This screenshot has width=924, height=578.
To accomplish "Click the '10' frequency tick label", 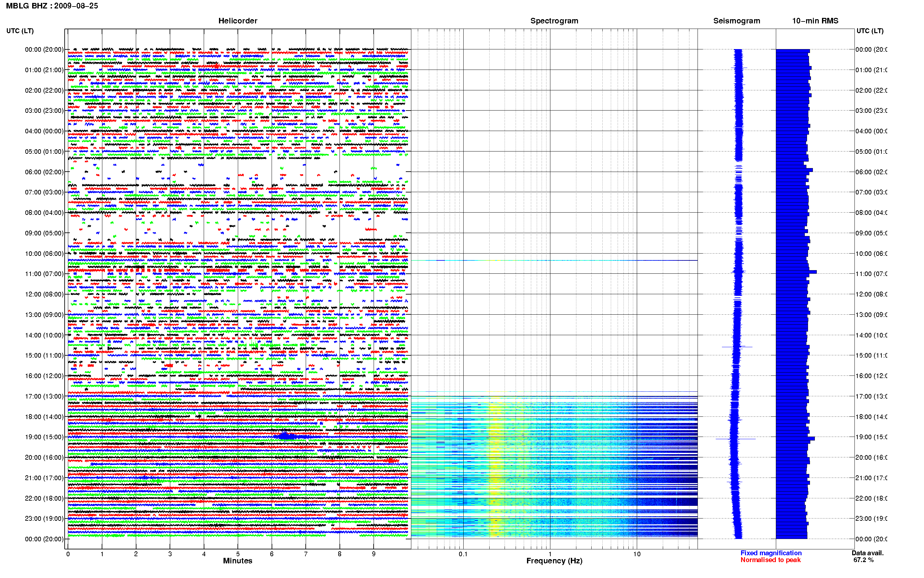I will point(637,554).
